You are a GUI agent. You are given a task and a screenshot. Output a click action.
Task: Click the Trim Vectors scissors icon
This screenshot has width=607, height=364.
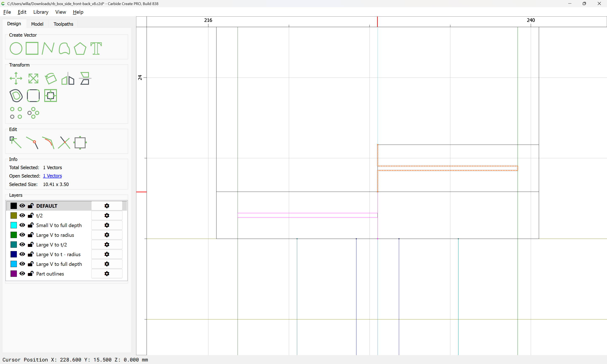pos(64,143)
